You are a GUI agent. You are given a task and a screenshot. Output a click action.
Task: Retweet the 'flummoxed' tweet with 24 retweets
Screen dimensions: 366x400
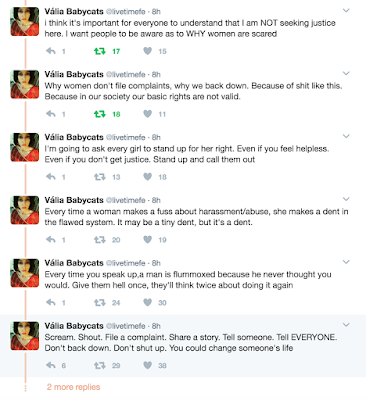[100, 303]
